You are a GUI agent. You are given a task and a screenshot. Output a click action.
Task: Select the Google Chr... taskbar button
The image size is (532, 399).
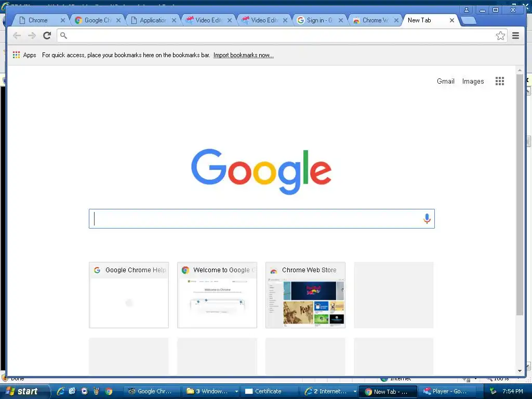click(x=152, y=391)
